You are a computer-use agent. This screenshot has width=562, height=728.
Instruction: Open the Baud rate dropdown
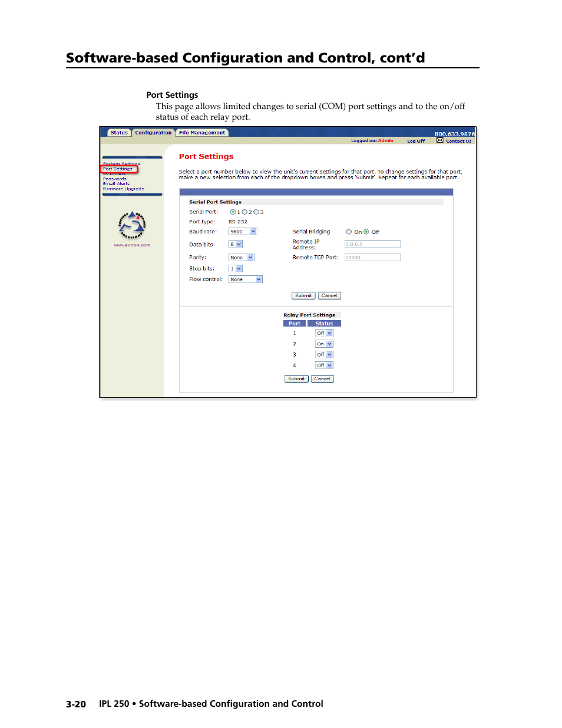pos(243,232)
